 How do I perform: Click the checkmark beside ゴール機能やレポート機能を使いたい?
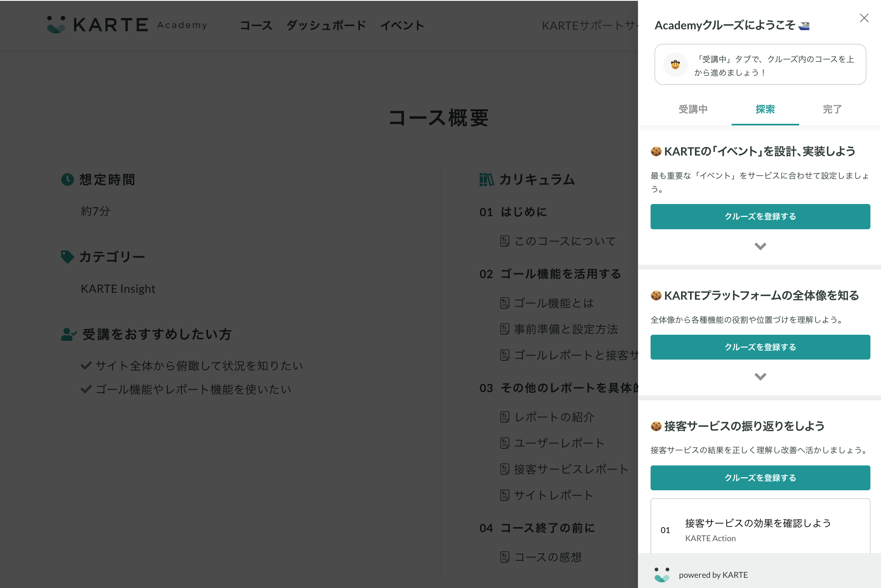86,389
